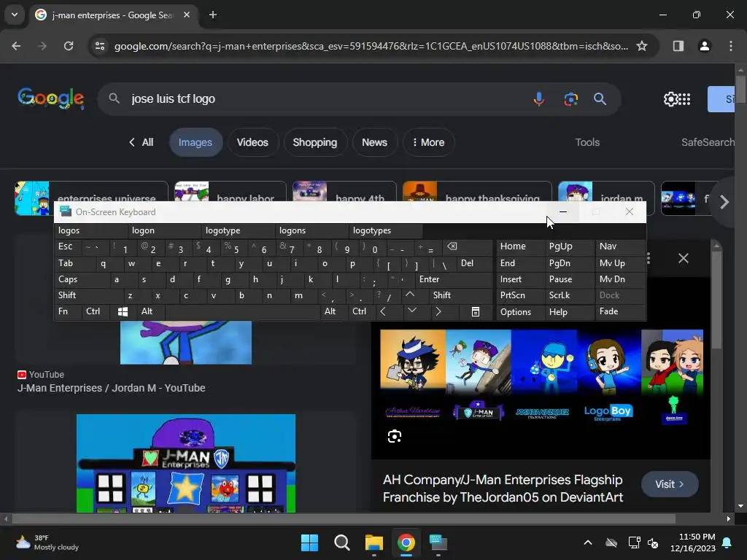The image size is (747, 560).
Task: Click On-Screen Keyboard taskbar icon
Action: (438, 542)
